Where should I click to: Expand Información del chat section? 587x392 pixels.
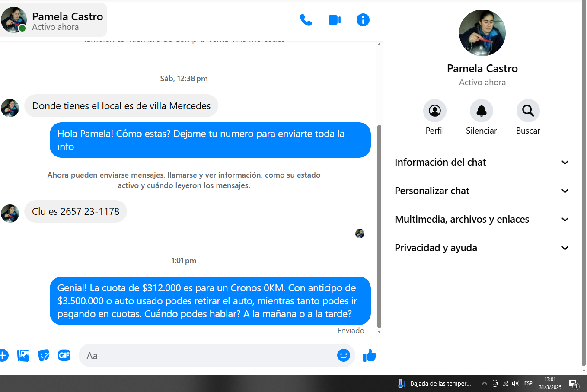[482, 162]
